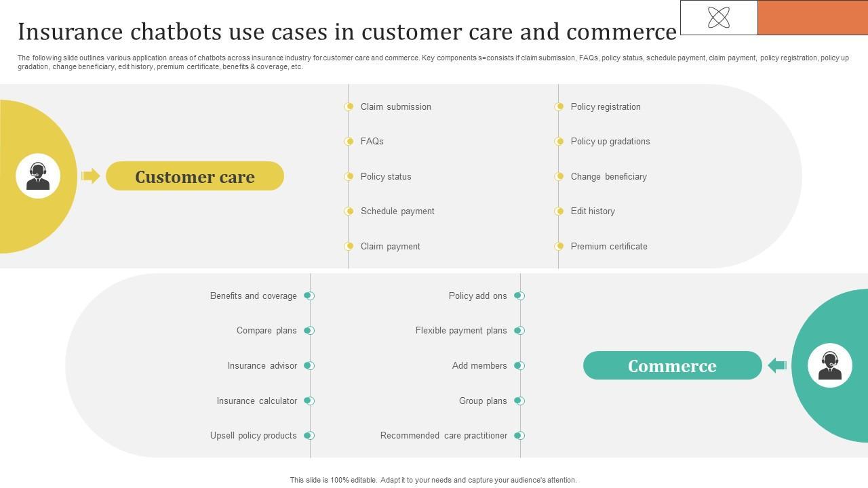Select the Benefits and coverage text
Screen dimensions: 868x488
(254, 296)
